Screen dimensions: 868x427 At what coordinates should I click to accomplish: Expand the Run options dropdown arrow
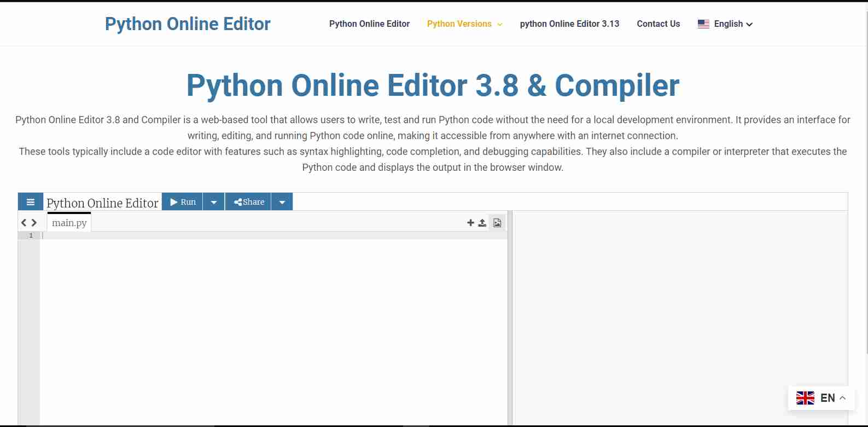(214, 202)
